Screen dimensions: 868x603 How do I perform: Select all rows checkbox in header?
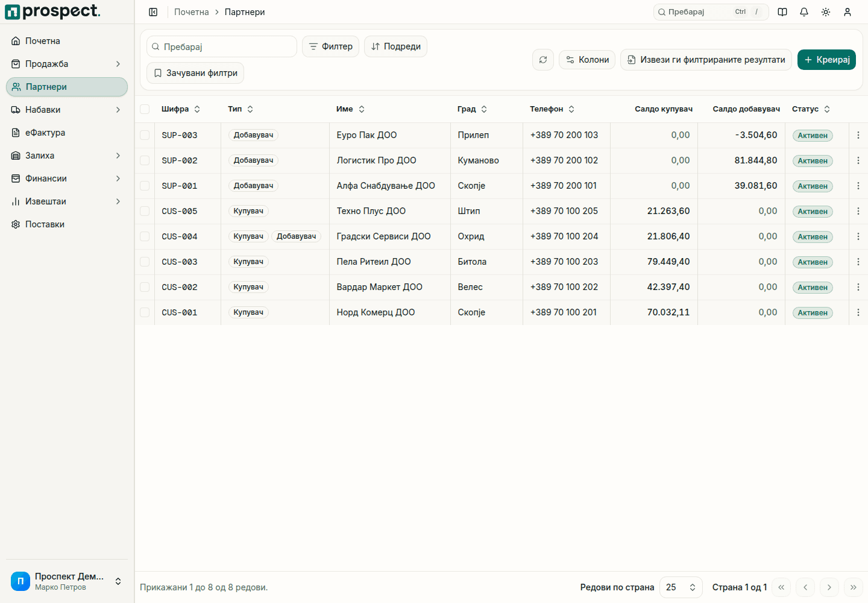(x=145, y=109)
